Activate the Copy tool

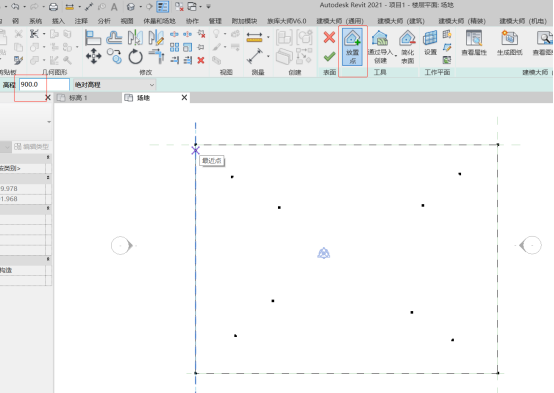click(114, 56)
